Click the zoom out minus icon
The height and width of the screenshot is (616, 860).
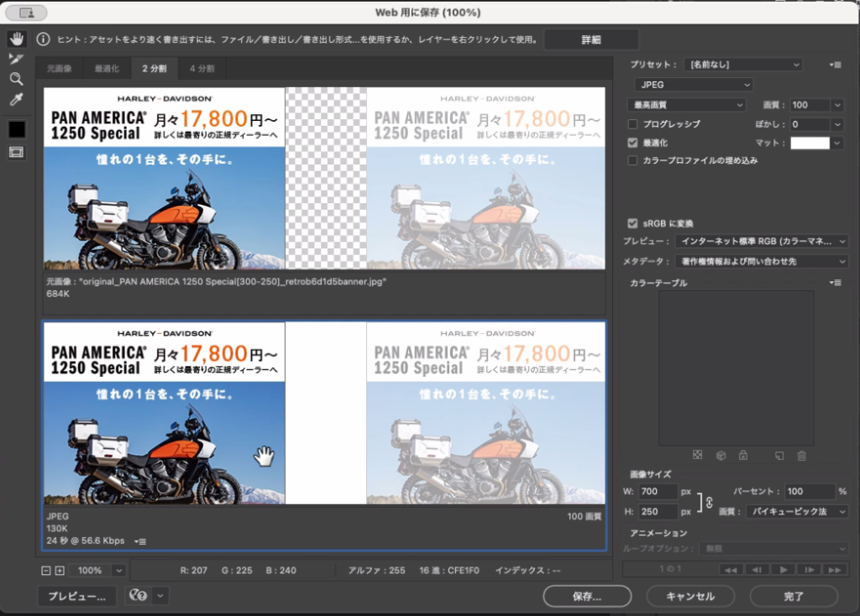46,571
